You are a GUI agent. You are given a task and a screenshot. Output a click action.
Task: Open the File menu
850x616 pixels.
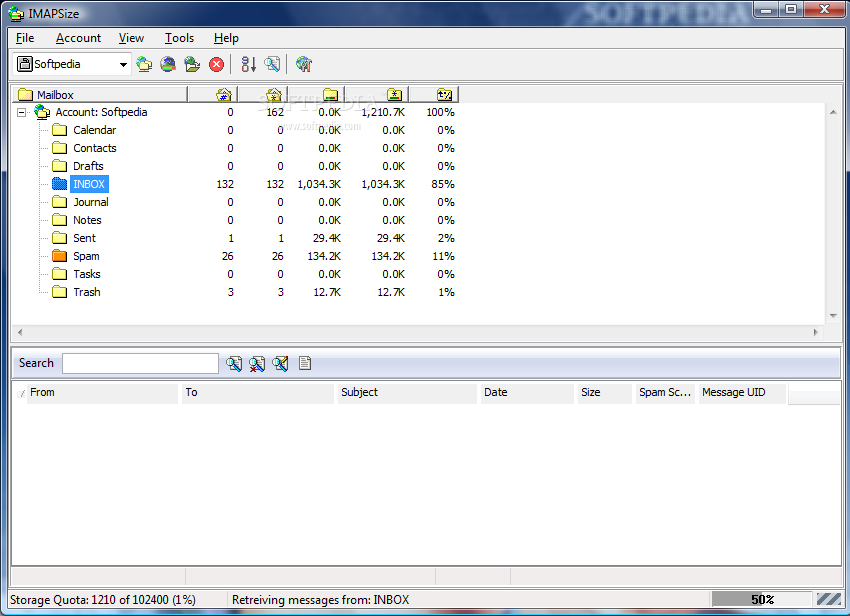[25, 38]
